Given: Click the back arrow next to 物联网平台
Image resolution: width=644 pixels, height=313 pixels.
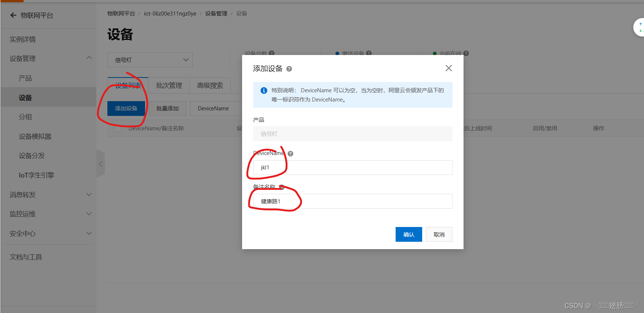Looking at the screenshot, I should point(13,15).
